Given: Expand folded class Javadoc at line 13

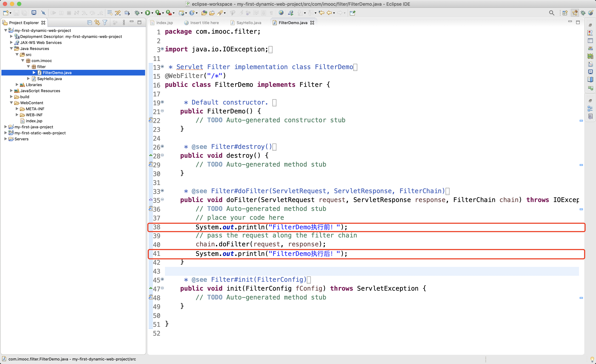Looking at the screenshot, I should pos(162,66).
